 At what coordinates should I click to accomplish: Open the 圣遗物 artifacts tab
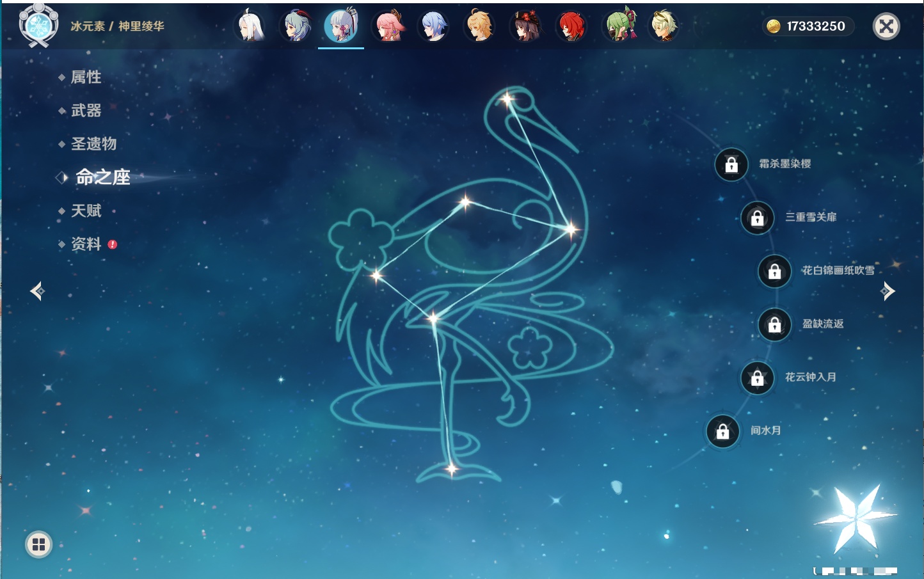tap(93, 144)
